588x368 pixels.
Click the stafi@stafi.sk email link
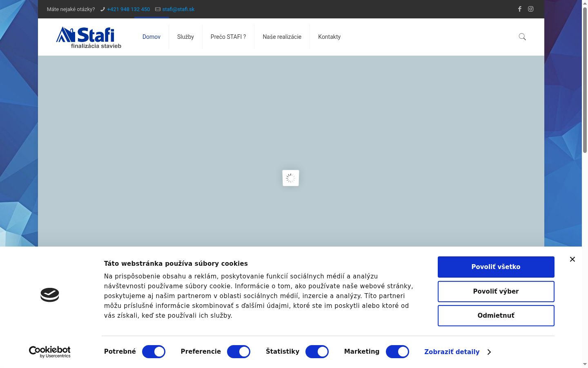click(178, 9)
